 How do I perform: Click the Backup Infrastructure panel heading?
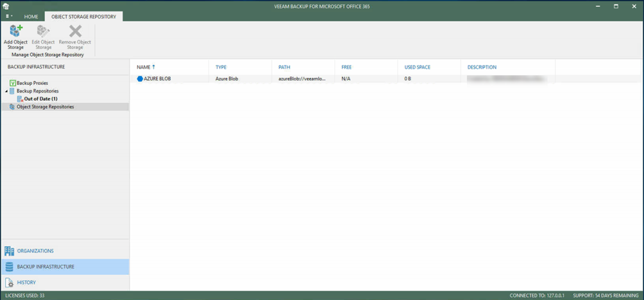tap(36, 67)
